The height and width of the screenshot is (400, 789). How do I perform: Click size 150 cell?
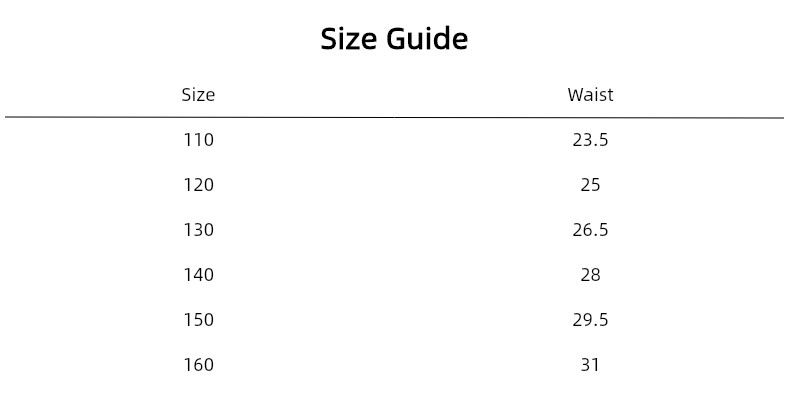click(x=198, y=319)
